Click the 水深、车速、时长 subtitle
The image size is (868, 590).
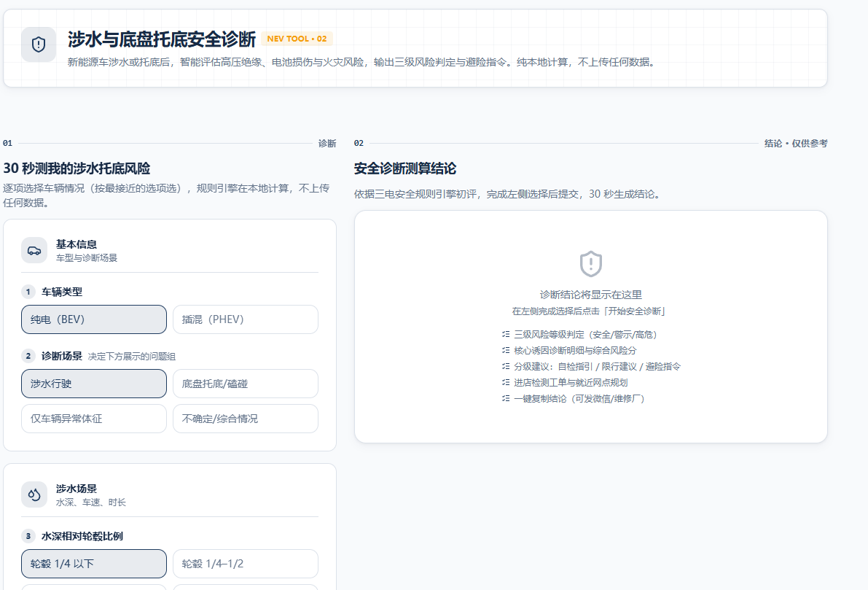(x=91, y=502)
